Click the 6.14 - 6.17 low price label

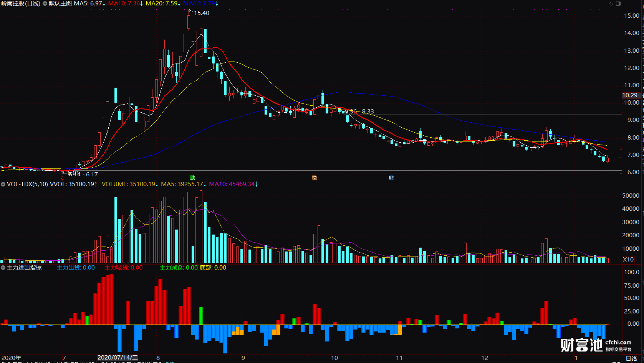coord(83,174)
